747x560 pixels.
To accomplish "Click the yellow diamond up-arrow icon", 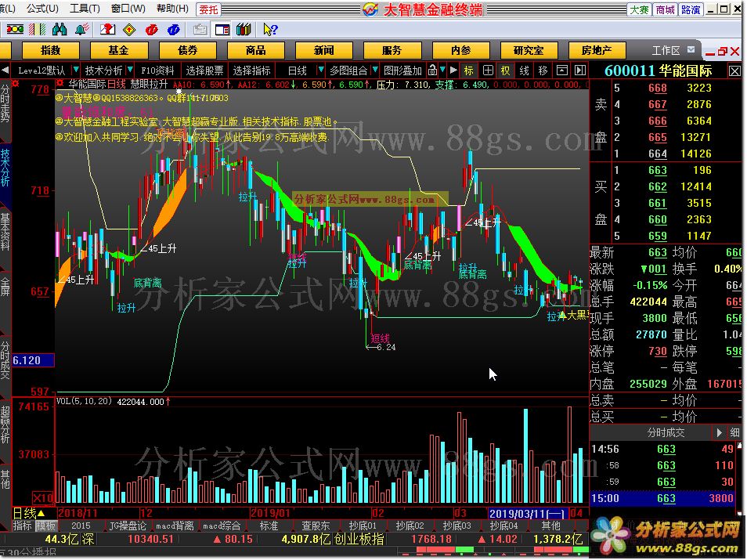I will 129,30.
